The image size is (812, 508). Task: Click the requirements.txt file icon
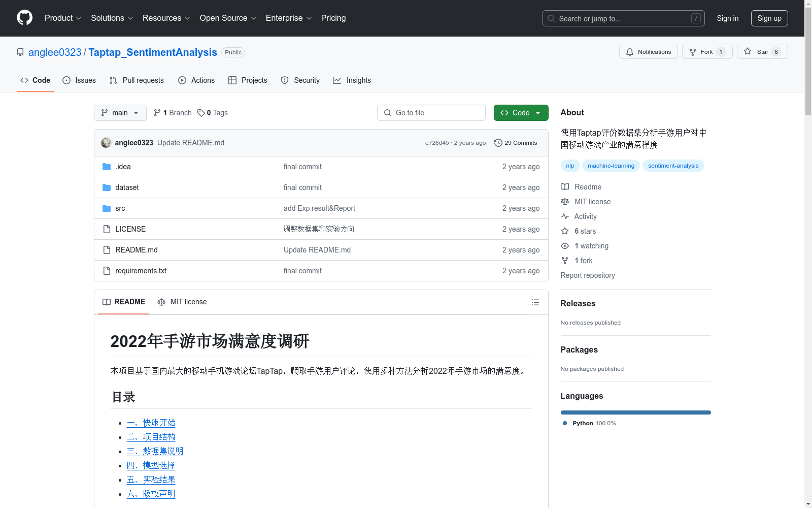pyautogui.click(x=107, y=271)
